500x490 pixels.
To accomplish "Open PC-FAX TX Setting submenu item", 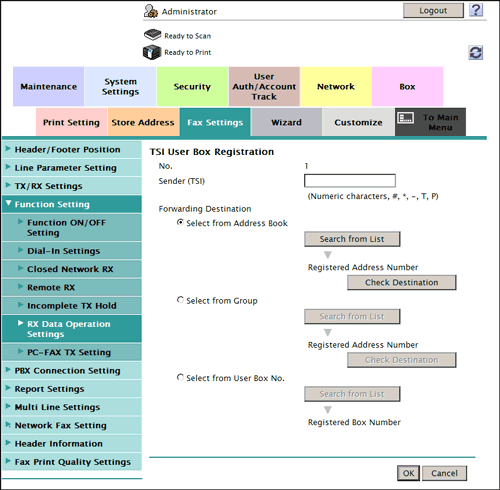I will tap(72, 352).
